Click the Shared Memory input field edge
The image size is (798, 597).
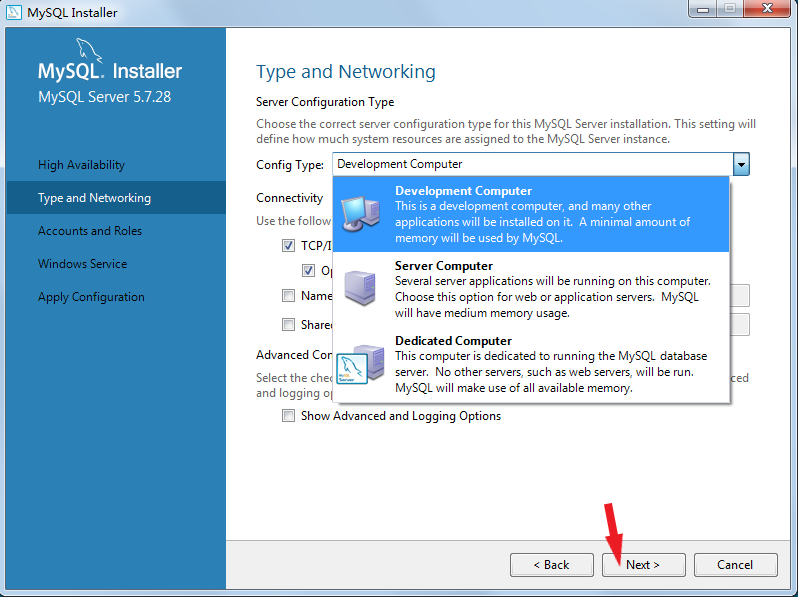click(x=740, y=325)
